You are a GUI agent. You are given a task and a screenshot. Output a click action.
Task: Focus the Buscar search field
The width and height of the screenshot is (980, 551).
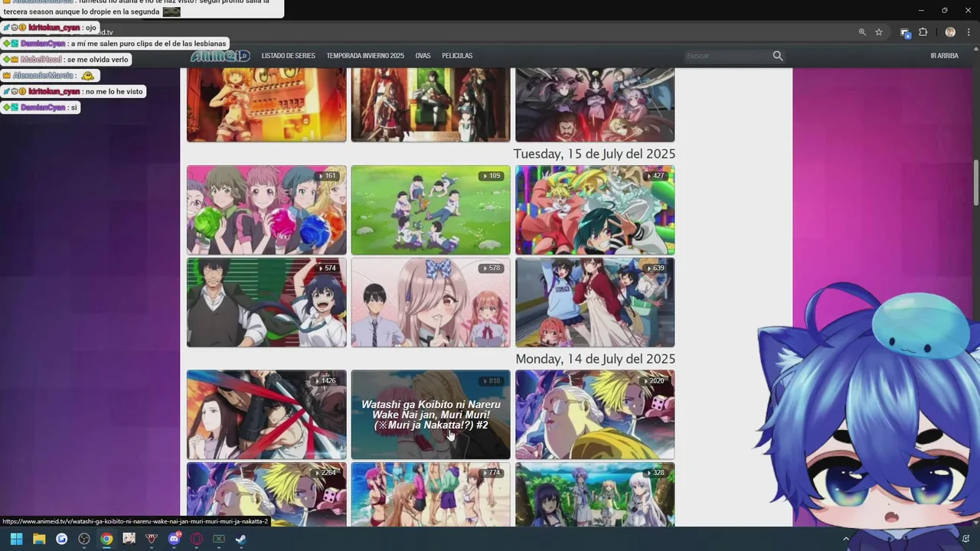point(727,56)
